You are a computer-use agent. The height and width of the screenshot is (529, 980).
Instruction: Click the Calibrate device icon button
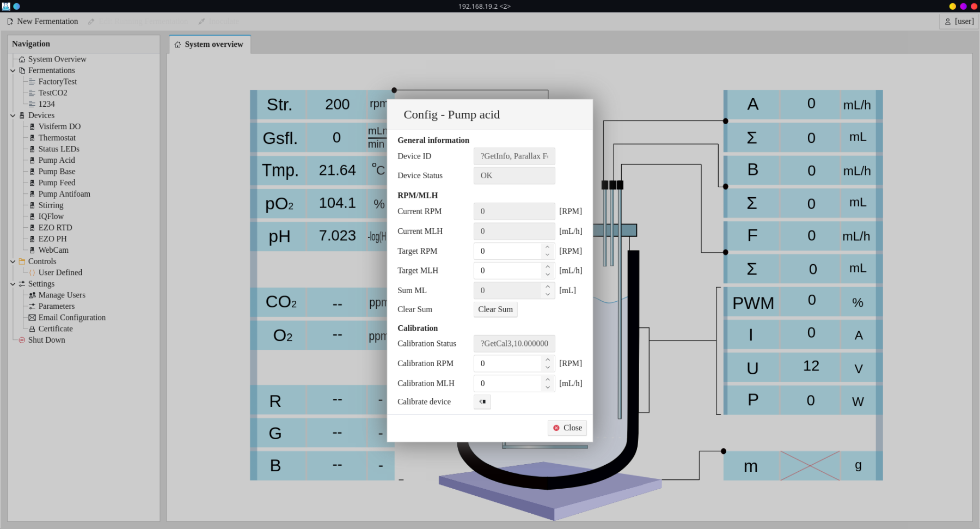coord(482,402)
